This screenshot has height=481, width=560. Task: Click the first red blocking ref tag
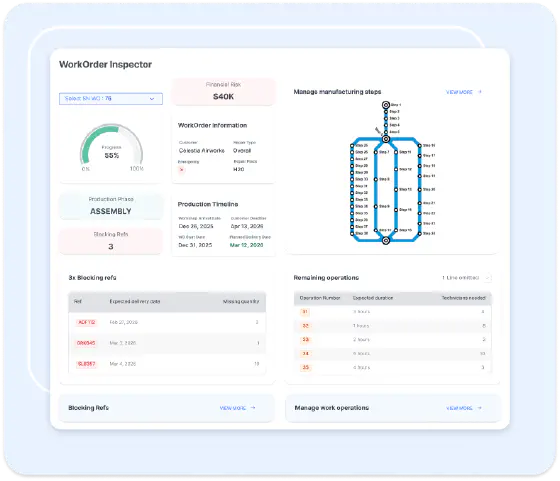[86, 322]
